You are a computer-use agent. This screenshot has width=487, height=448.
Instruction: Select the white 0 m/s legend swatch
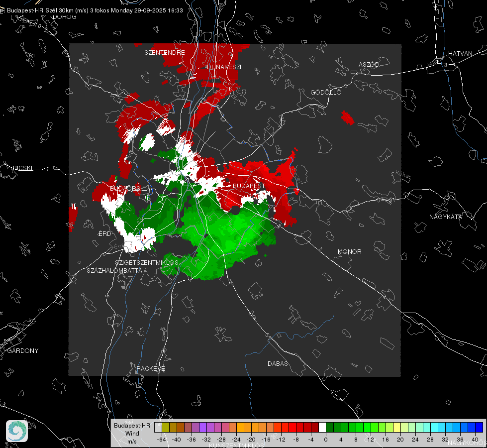[x=322, y=428]
